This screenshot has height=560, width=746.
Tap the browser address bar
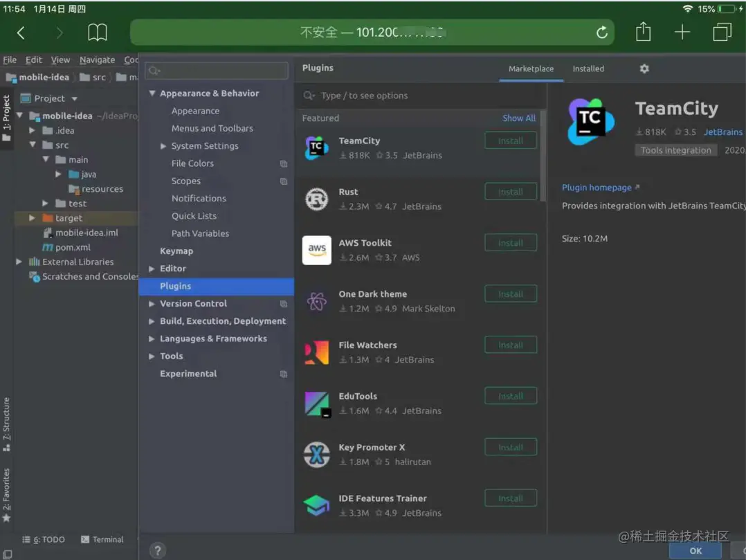pos(372,33)
